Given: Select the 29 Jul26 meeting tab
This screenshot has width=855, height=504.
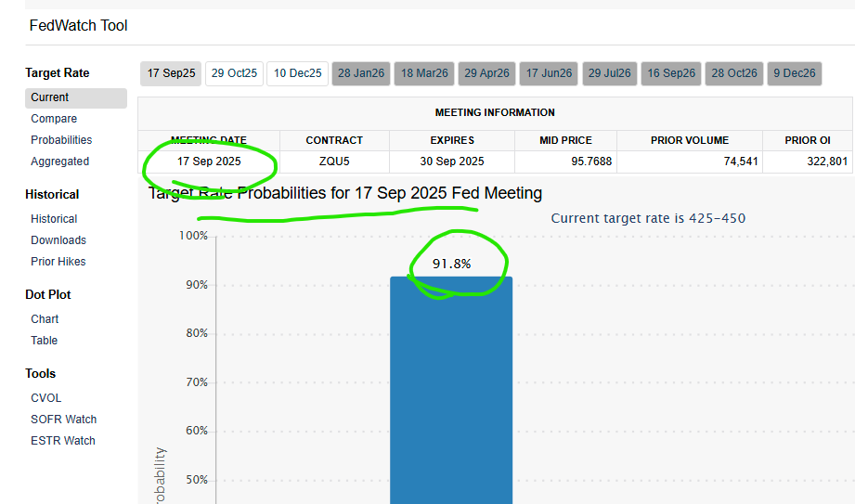Looking at the screenshot, I should (x=610, y=73).
